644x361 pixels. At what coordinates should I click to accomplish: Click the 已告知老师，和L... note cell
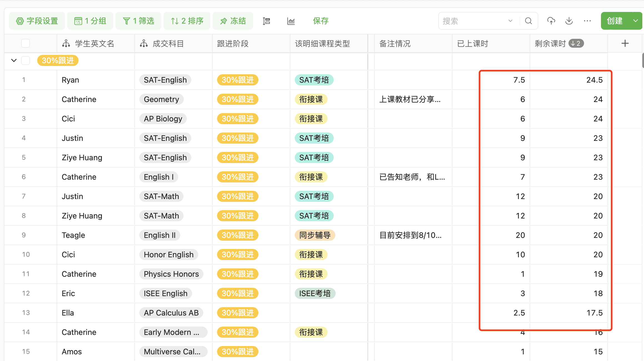[x=413, y=177]
